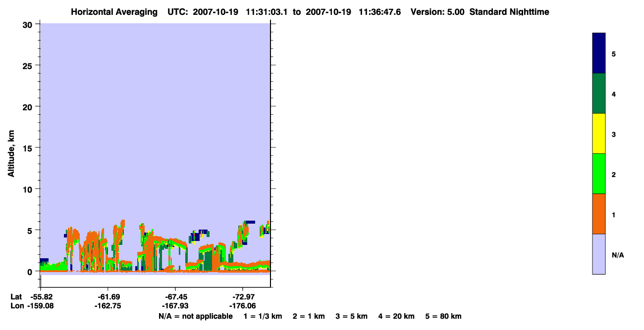The image size is (644, 330).
Task: Click the '5 = 80 km' legend text
Action: click(443, 316)
